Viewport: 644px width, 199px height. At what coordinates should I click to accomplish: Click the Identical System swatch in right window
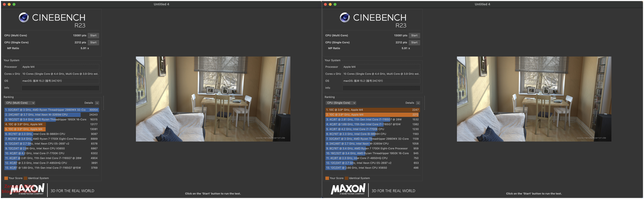[347, 178]
